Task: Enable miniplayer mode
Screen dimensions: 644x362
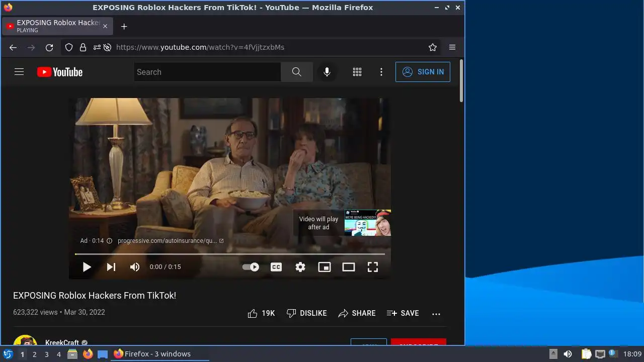Action: [325, 267]
